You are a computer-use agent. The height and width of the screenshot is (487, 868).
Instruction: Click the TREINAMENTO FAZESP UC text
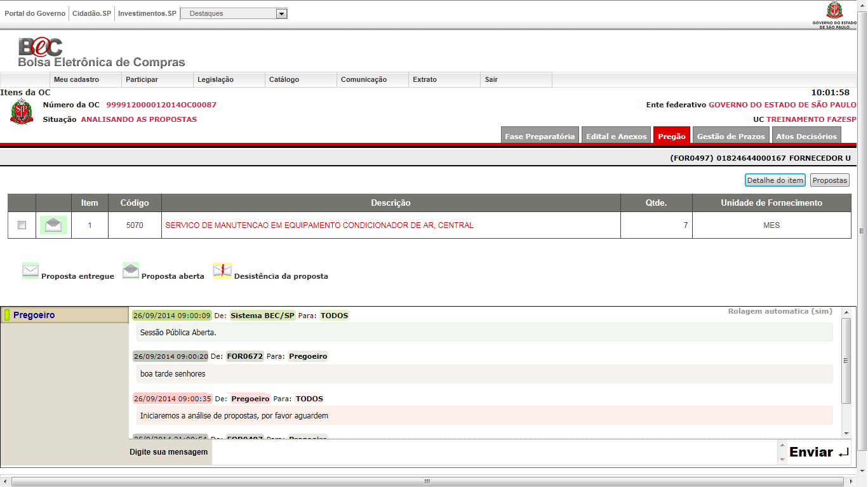811,119
